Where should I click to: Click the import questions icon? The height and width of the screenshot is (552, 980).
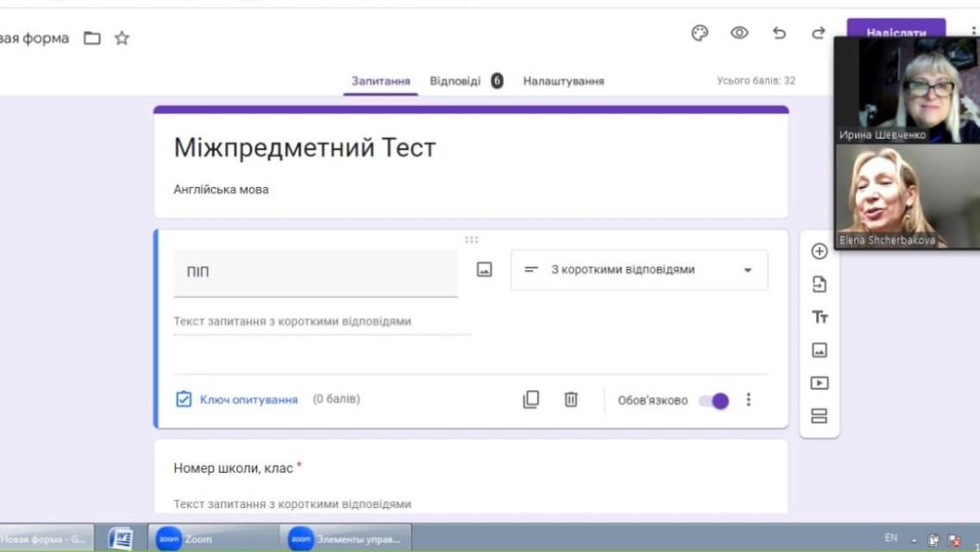[x=820, y=285]
